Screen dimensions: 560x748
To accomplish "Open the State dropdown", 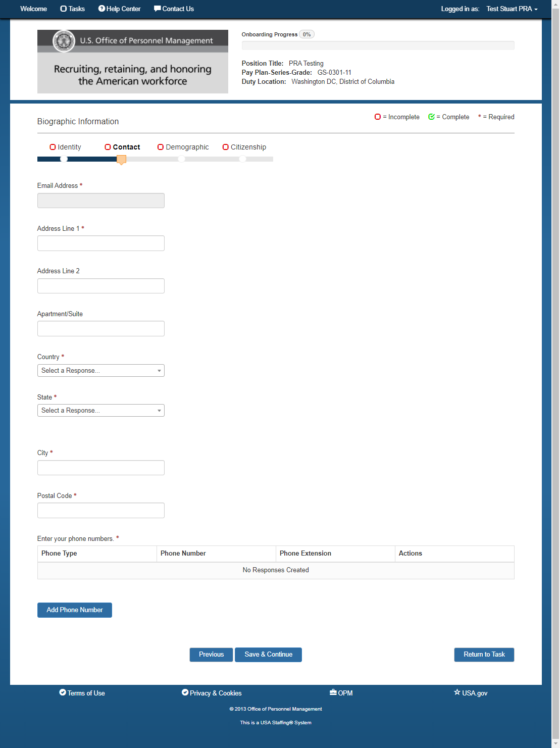I will tap(101, 410).
